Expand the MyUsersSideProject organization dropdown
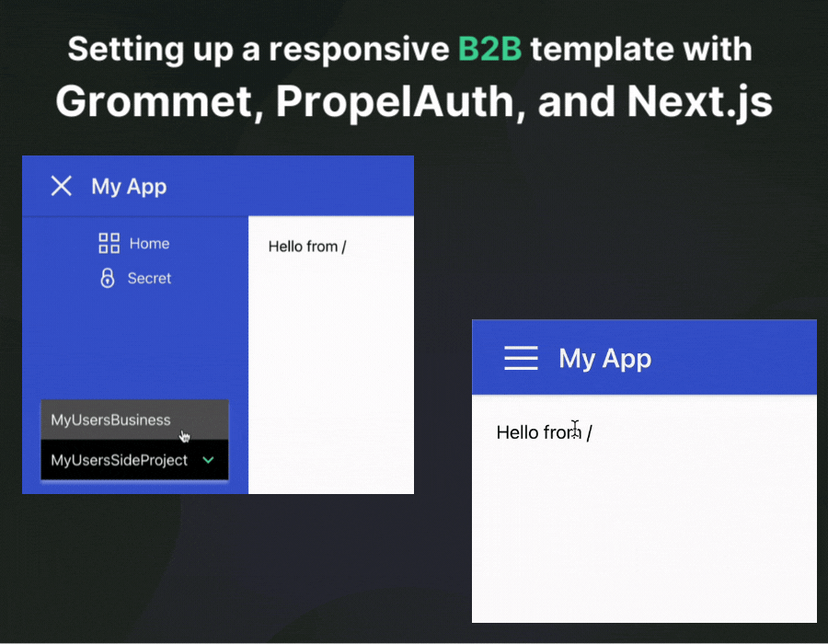Image resolution: width=828 pixels, height=644 pixels. coord(209,460)
